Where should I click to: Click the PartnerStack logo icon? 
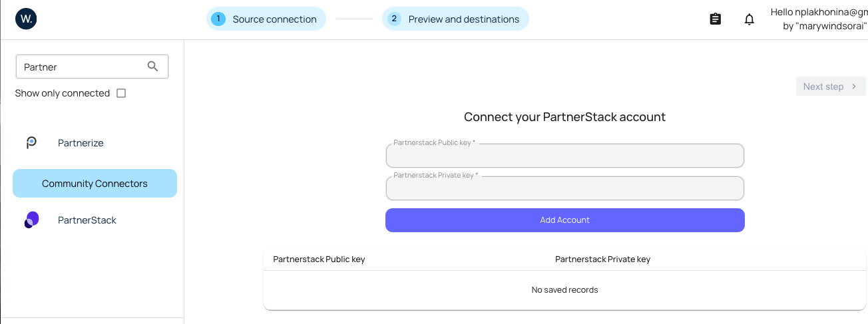click(x=31, y=220)
